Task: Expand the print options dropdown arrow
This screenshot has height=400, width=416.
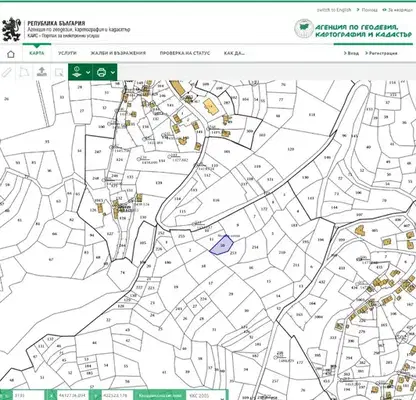Action: click(113, 72)
